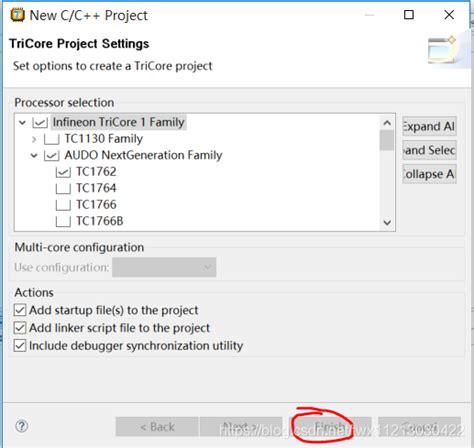Collapse the Infineon TriCore 1 Family node
474x448 pixels.
point(22,122)
